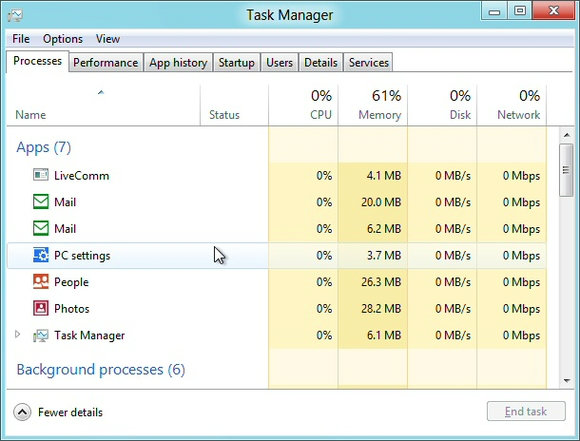
Task: Expand the Task Manager process row
Action: pos(17,334)
